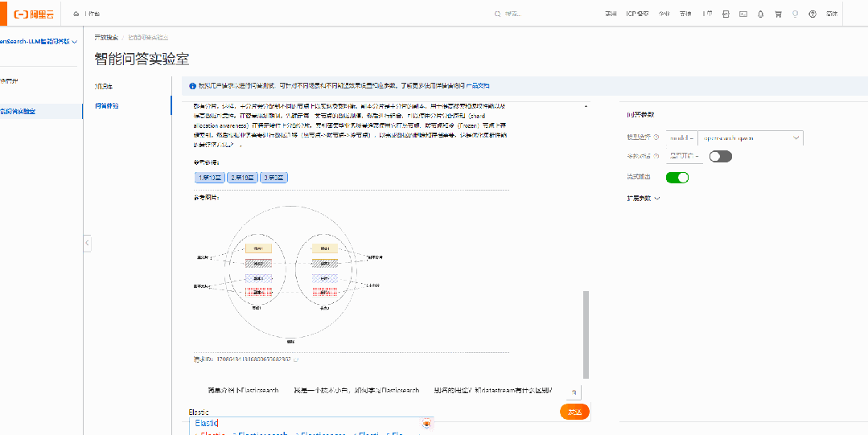The width and height of the screenshot is (868, 435).
Task: Click the chat answer vertical scrollbar
Action: 586,334
